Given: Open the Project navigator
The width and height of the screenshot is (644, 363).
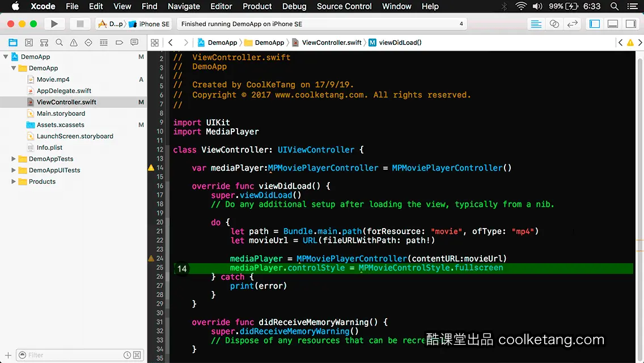Looking at the screenshot, I should (x=13, y=43).
